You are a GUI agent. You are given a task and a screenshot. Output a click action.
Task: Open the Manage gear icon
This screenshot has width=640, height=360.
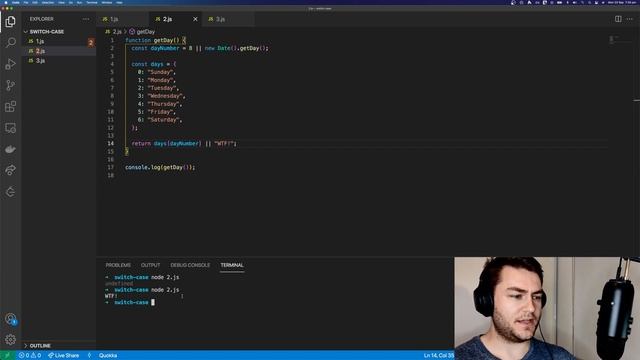(x=11, y=339)
